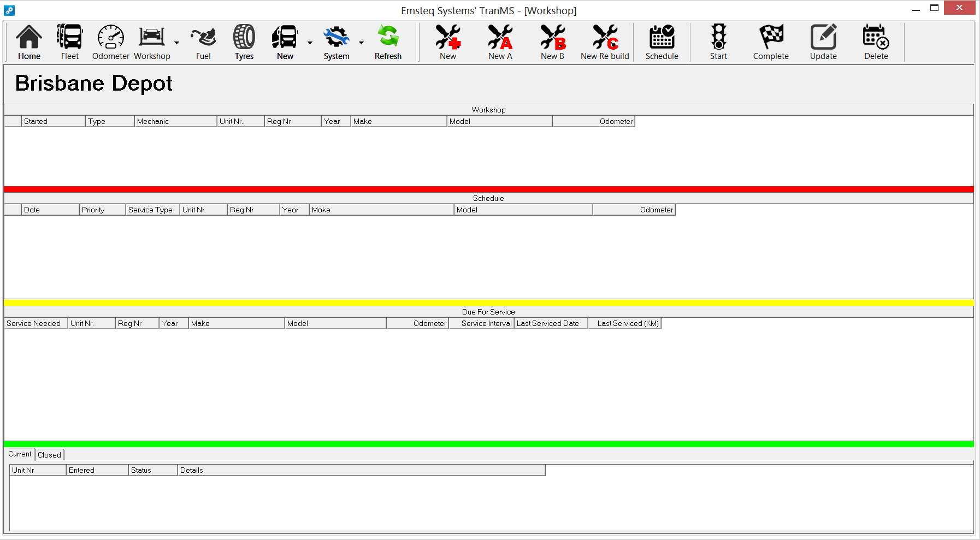Image resolution: width=980 pixels, height=540 pixels.
Task: Expand the New vehicle dropdown arrow
Action: (x=310, y=43)
